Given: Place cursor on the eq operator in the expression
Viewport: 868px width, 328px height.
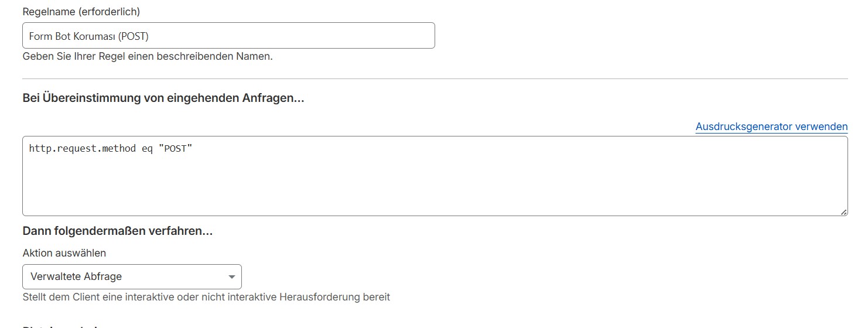Looking at the screenshot, I should point(147,149).
